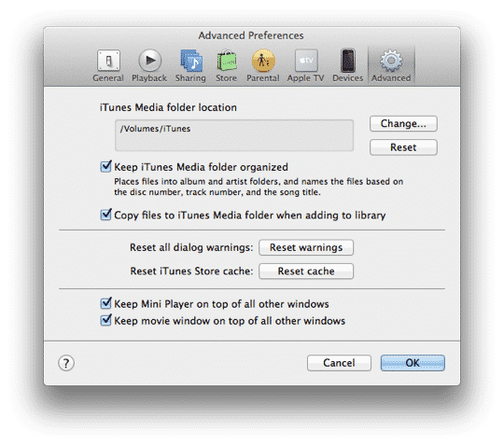Open Parental controls preferences
Viewport: 504px width, 446px height.
coord(263,65)
